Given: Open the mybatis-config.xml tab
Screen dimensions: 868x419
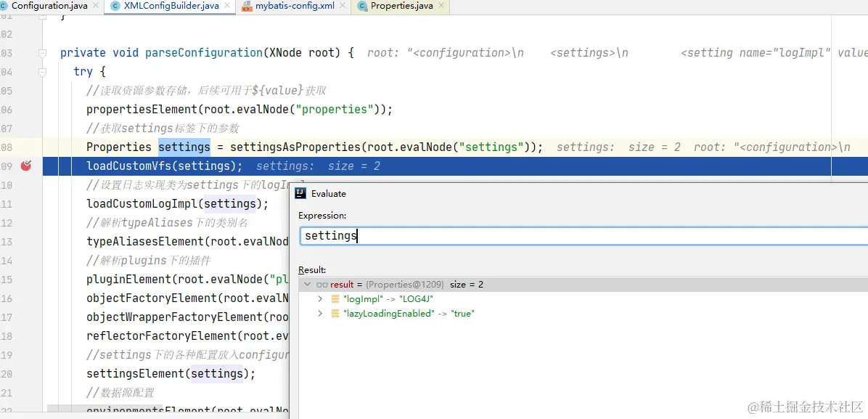Looking at the screenshot, I should (295, 6).
